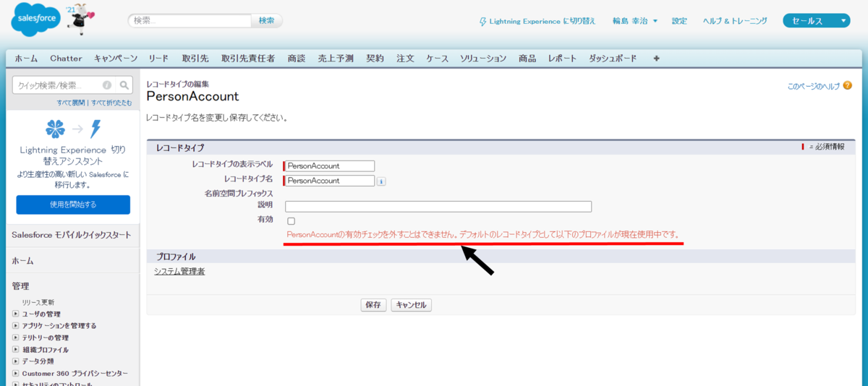The height and width of the screenshot is (386, 868).
Task: Click the 使用を開始する button
Action: pos(73,205)
